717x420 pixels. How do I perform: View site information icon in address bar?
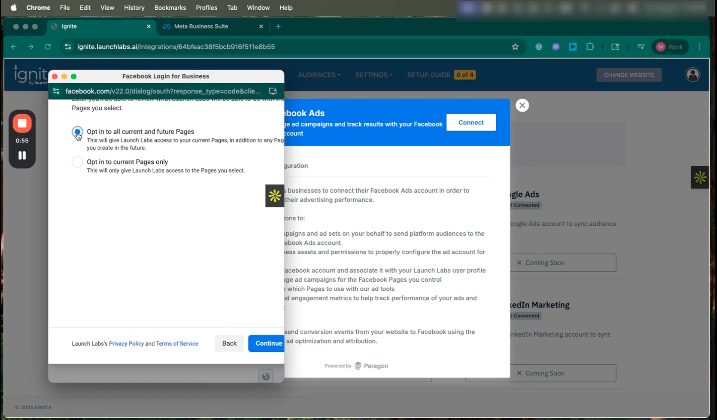[68, 47]
